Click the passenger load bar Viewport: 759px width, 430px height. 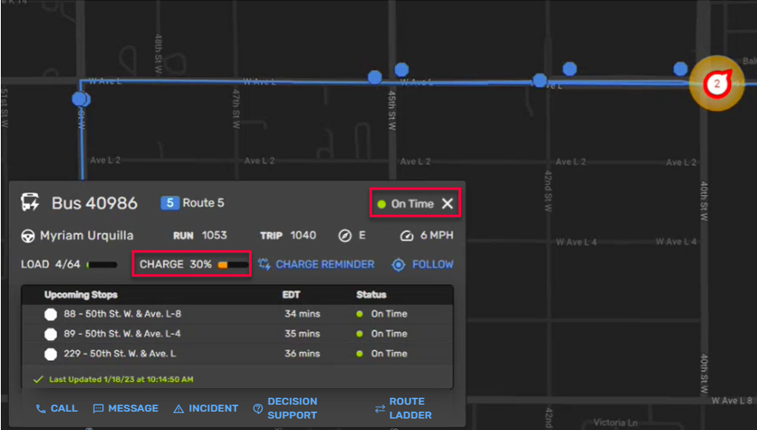click(x=100, y=265)
